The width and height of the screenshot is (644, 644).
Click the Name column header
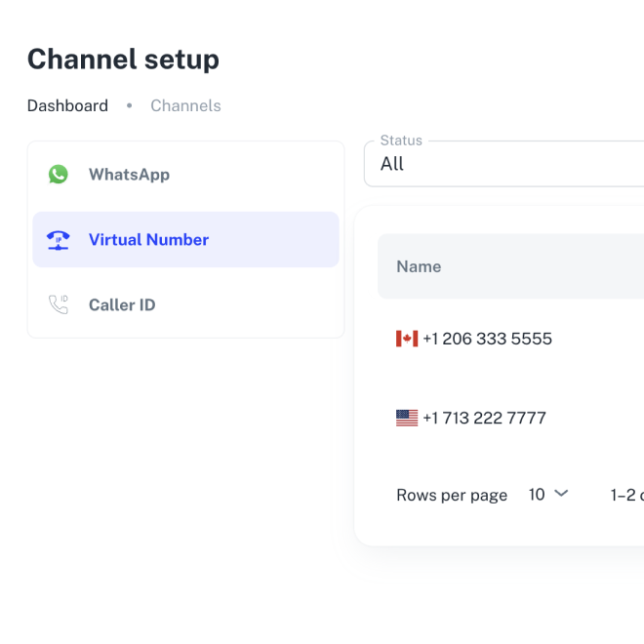point(419,266)
